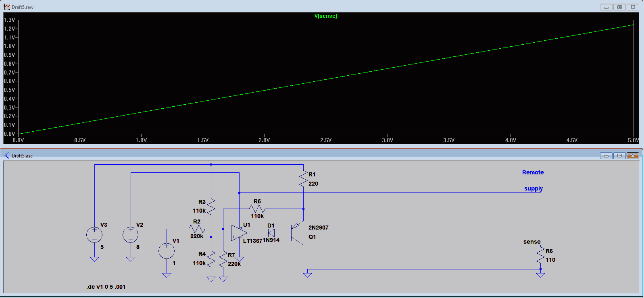Click the value 5 of source V3
Screen dimensions: 644x298
coord(102,247)
